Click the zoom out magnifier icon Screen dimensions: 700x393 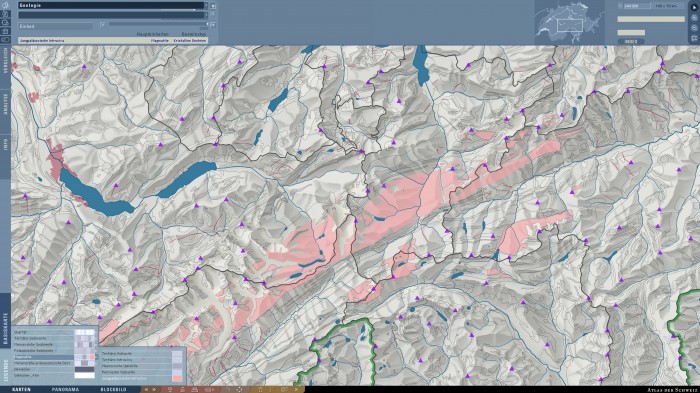pos(694,28)
